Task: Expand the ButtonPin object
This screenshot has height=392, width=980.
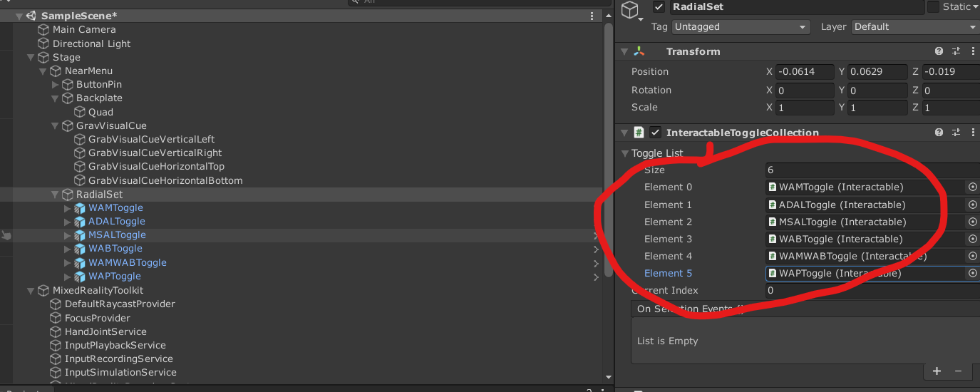Action: 56,85
